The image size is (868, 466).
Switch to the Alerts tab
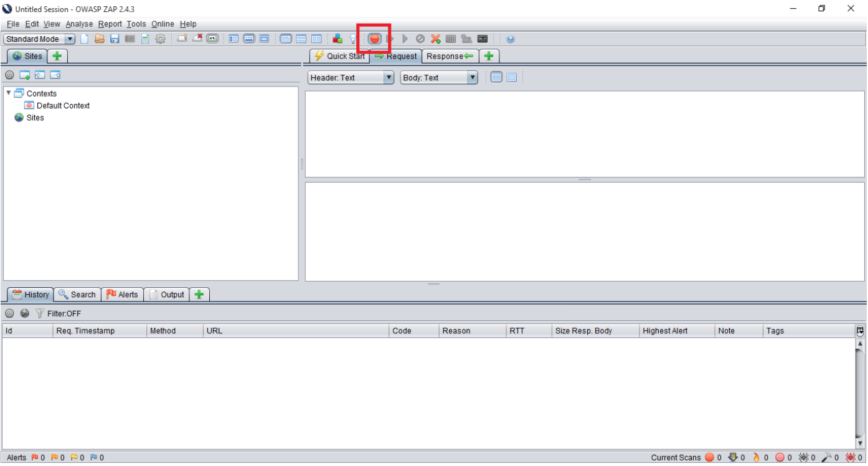(x=122, y=294)
